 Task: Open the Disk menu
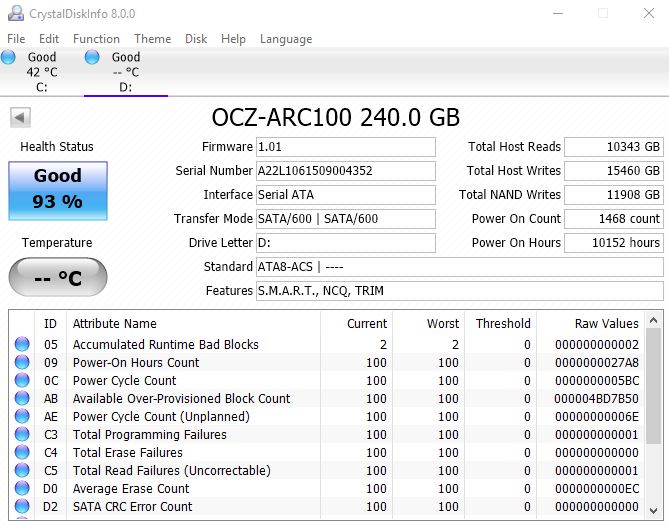196,39
